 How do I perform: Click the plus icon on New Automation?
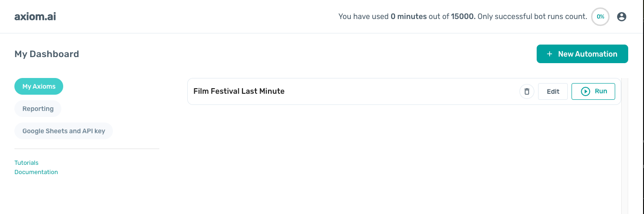pyautogui.click(x=549, y=54)
